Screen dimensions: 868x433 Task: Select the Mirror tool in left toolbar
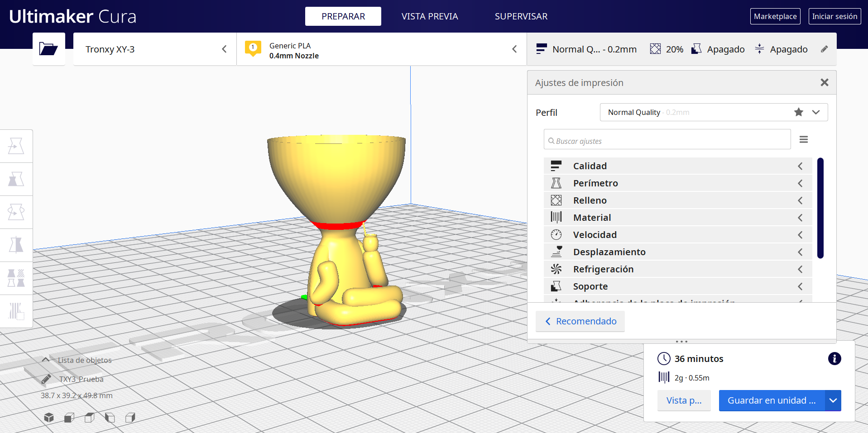coord(16,245)
